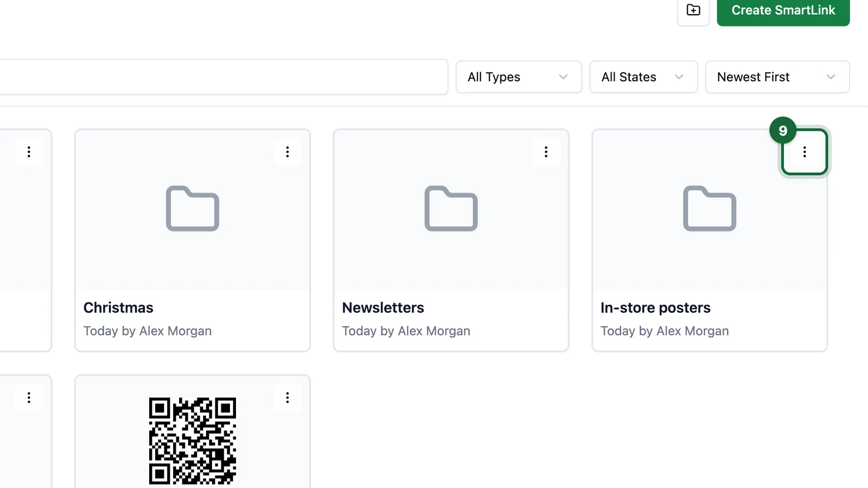This screenshot has width=868, height=488.
Task: Open the All Types dropdown
Action: coord(519,77)
